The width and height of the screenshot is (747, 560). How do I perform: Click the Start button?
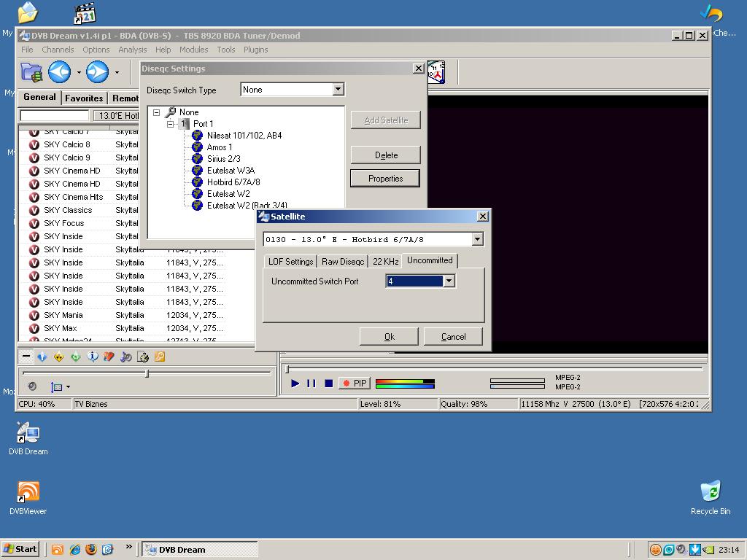(x=20, y=550)
